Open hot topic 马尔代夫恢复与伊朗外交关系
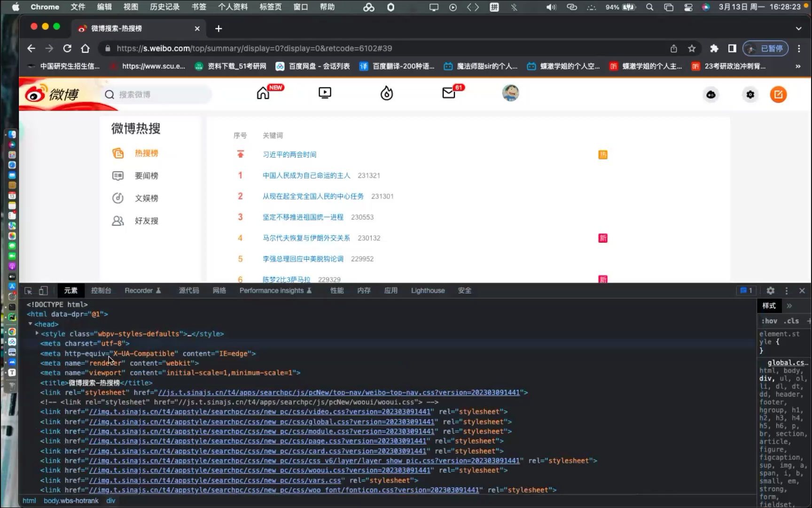Screen dimensions: 812x508 coord(306,238)
